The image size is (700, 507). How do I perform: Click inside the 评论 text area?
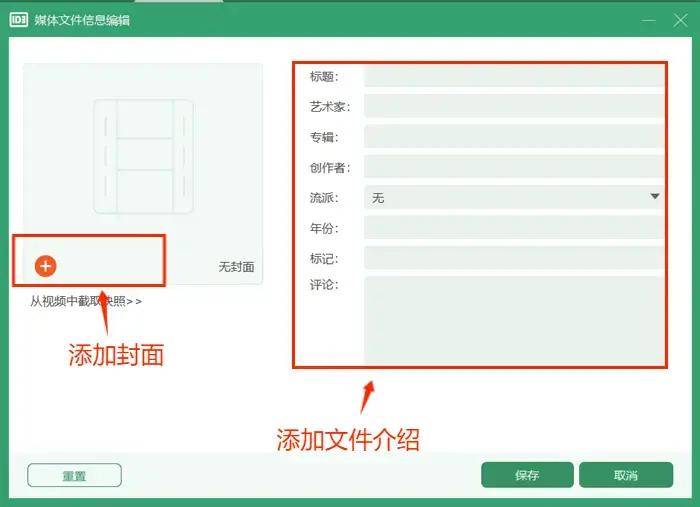(x=514, y=320)
